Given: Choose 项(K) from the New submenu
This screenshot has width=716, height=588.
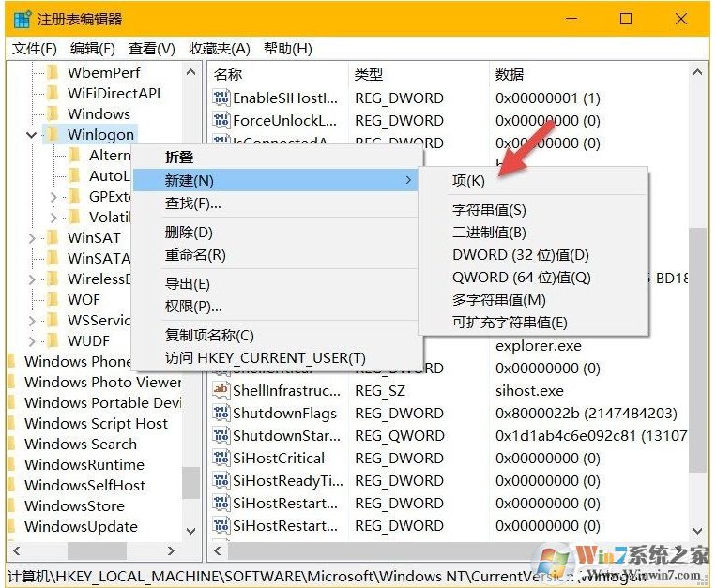Looking at the screenshot, I should [468, 181].
